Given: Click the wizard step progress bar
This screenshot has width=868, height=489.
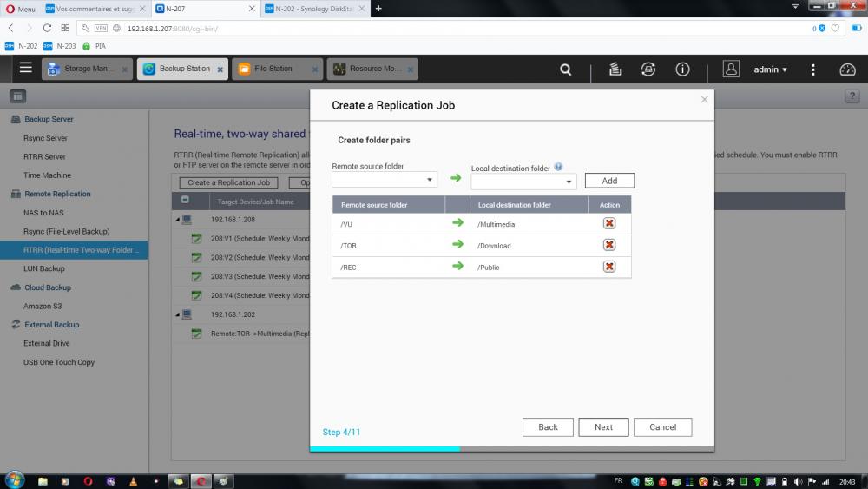Looking at the screenshot, I should pyautogui.click(x=512, y=449).
